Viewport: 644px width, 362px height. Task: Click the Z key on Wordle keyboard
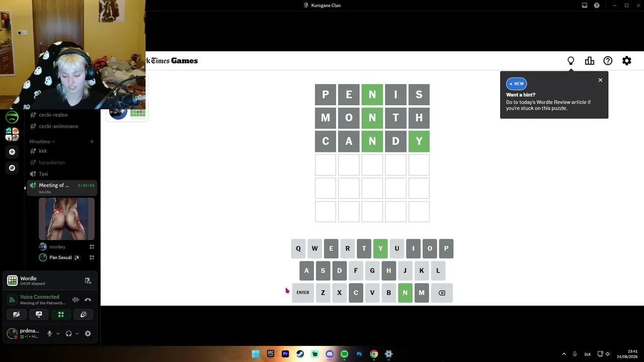(x=323, y=293)
